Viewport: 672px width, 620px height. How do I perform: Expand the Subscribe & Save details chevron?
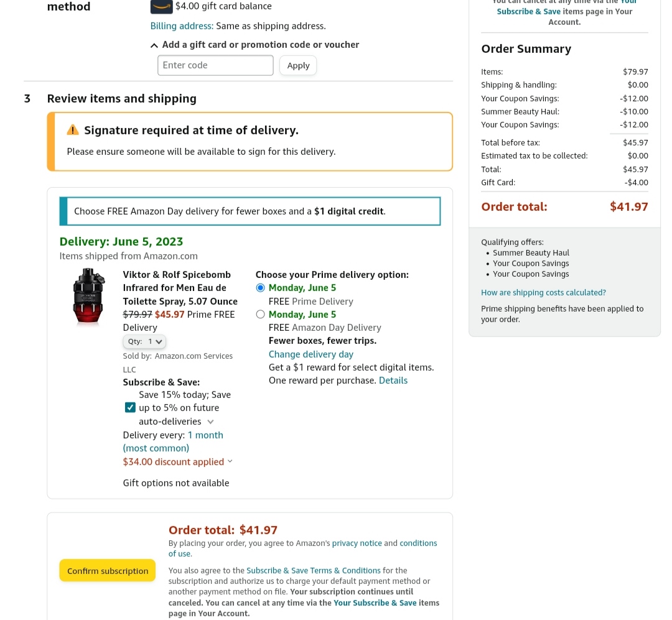coord(210,422)
